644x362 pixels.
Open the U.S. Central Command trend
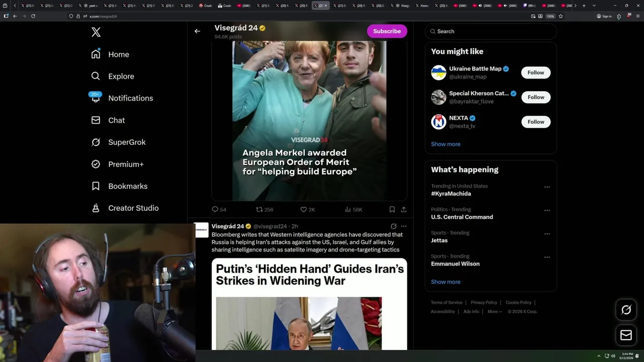point(462,217)
